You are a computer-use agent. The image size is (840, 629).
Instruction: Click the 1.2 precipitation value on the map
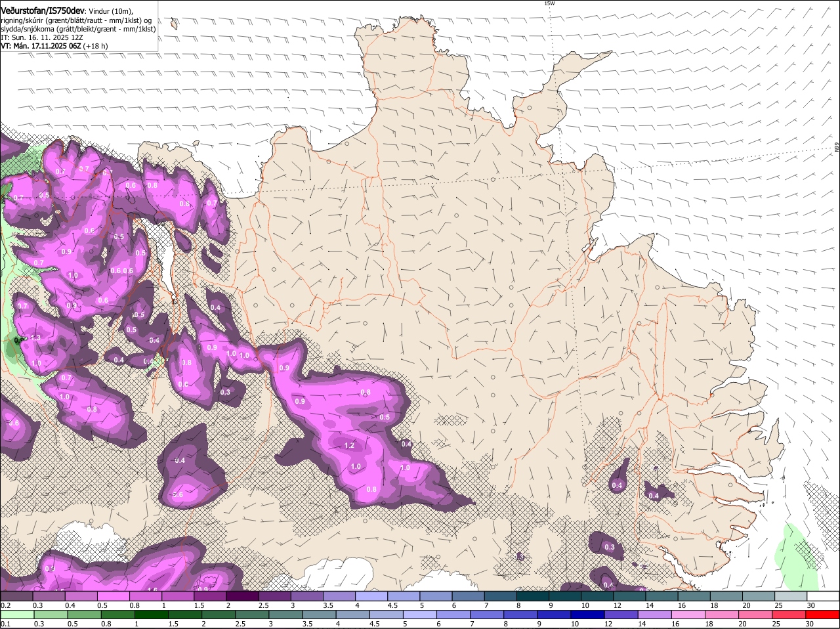pyautogui.click(x=349, y=445)
